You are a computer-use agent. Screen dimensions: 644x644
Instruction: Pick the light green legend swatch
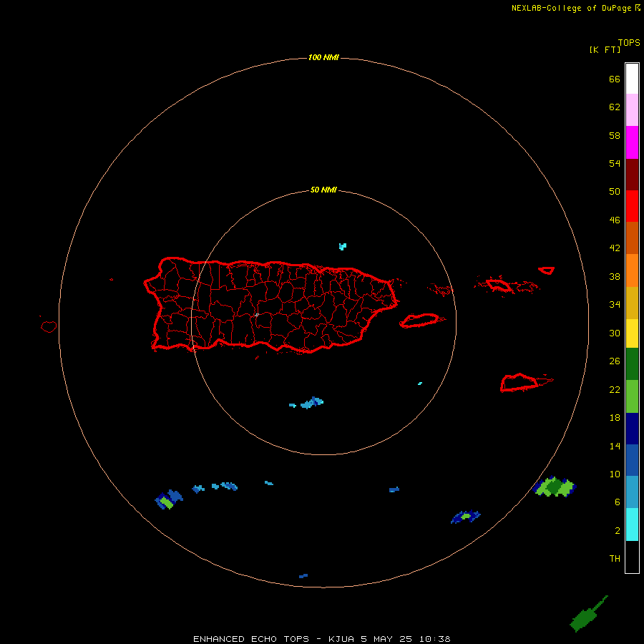(x=632, y=396)
